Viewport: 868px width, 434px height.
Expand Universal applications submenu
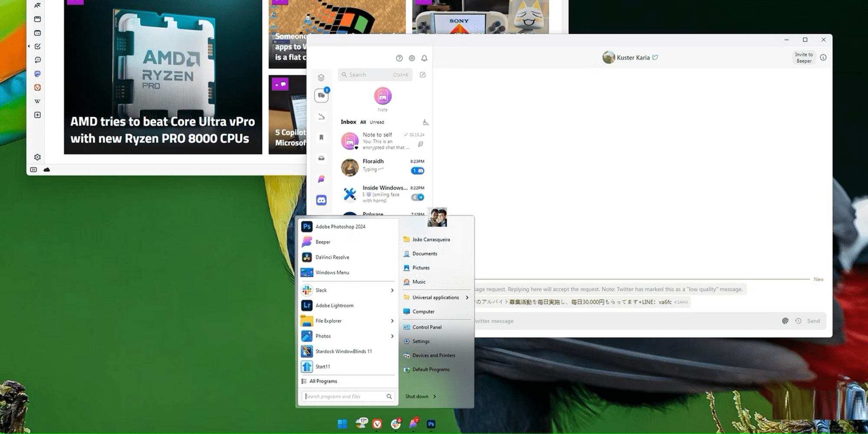(467, 298)
